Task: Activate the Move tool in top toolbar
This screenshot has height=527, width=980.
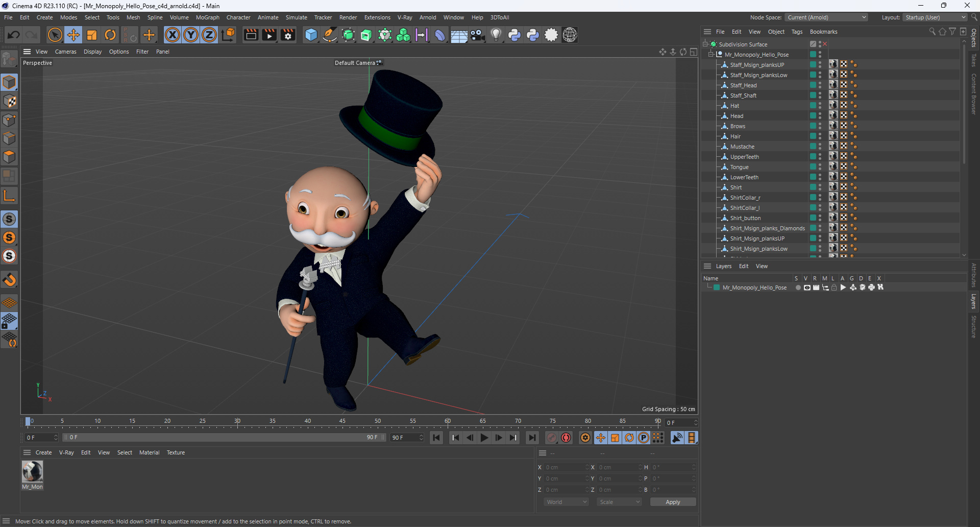Action: [x=73, y=35]
